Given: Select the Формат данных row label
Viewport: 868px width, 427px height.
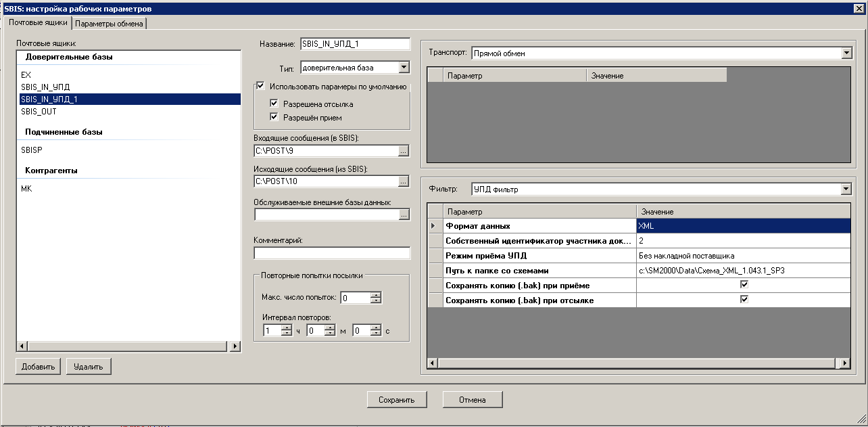Looking at the screenshot, I should point(539,225).
